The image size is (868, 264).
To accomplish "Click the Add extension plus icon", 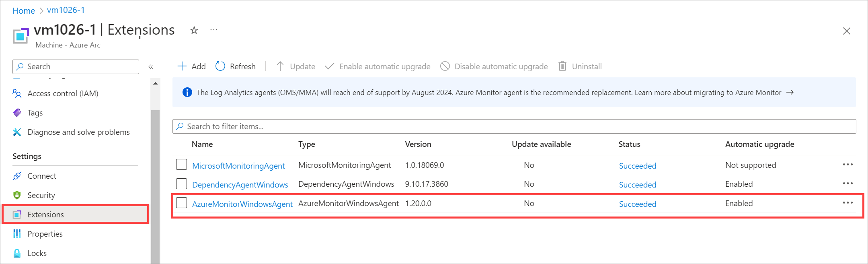I will point(182,66).
